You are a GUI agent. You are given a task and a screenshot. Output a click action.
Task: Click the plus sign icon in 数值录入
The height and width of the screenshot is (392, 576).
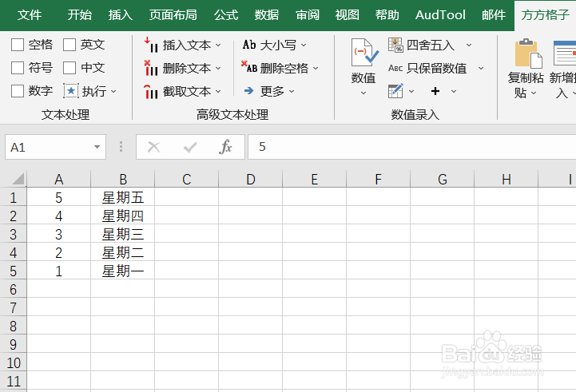[x=435, y=91]
